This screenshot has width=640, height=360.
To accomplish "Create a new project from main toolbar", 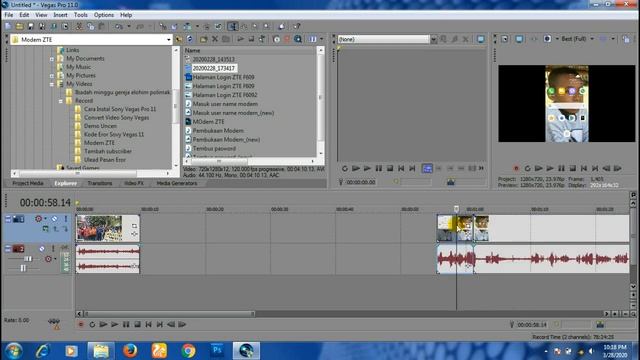I will pos(8,27).
